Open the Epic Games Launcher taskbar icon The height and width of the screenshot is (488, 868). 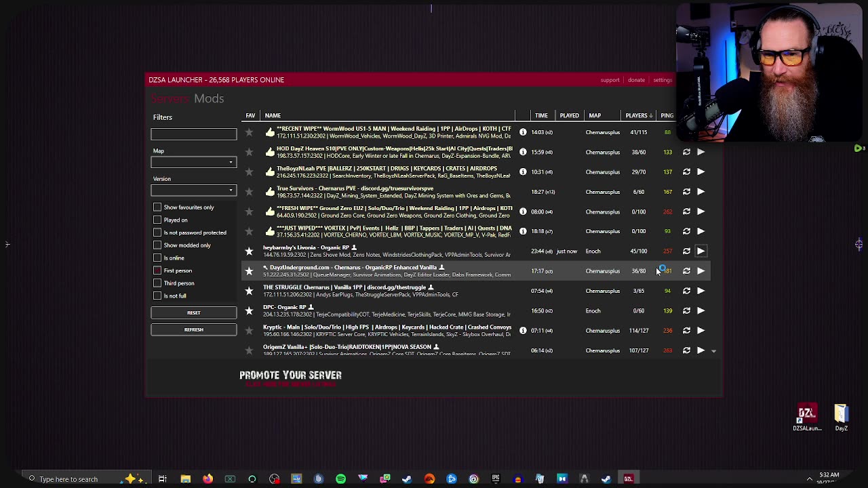(x=496, y=479)
